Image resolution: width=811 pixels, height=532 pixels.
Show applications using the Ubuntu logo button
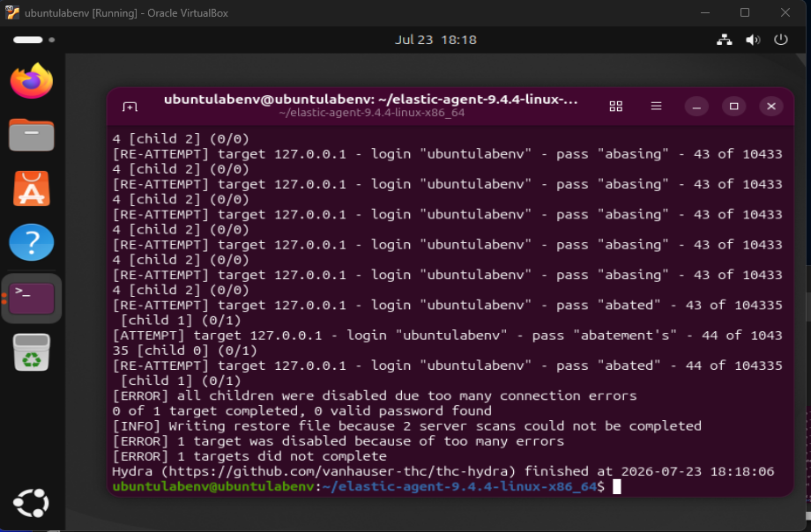pyautogui.click(x=31, y=503)
